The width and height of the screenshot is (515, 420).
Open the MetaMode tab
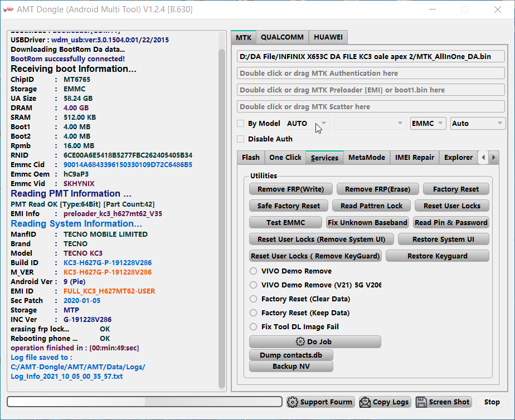point(367,158)
